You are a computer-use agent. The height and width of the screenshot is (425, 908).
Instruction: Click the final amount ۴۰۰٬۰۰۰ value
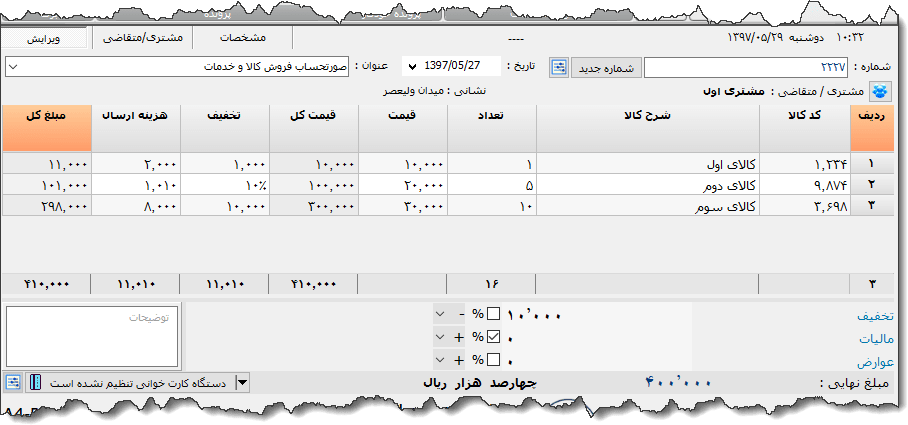coord(678,383)
